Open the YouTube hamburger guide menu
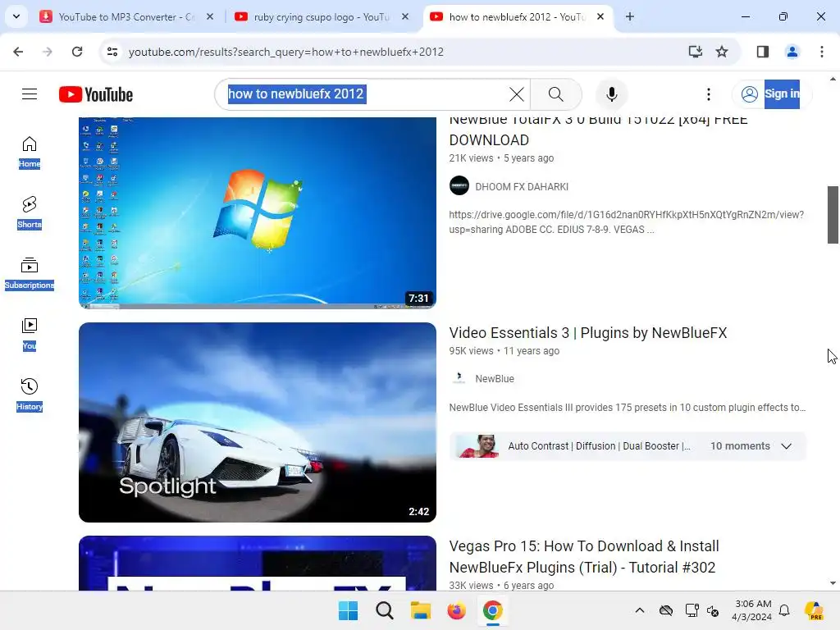 tap(30, 94)
